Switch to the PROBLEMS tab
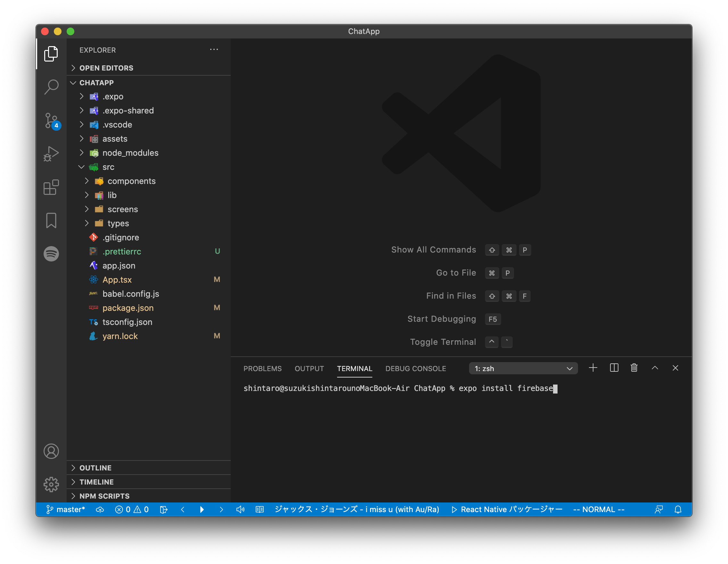The image size is (728, 564). [x=262, y=368]
